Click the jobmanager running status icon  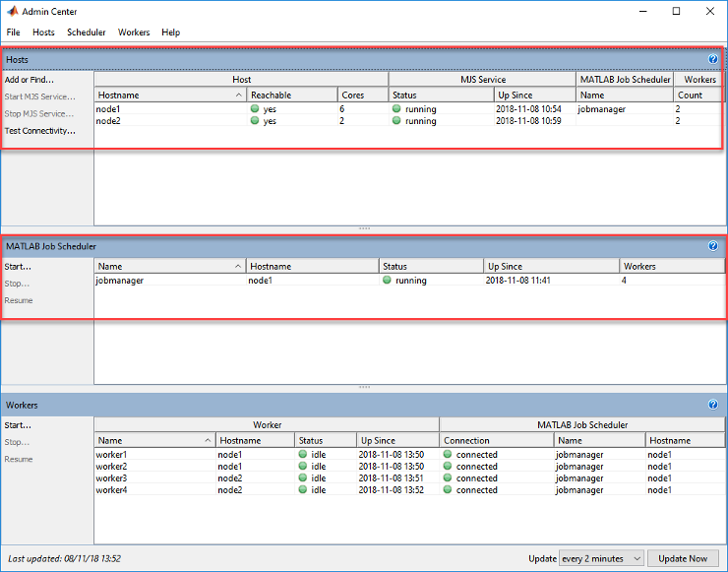(x=387, y=281)
